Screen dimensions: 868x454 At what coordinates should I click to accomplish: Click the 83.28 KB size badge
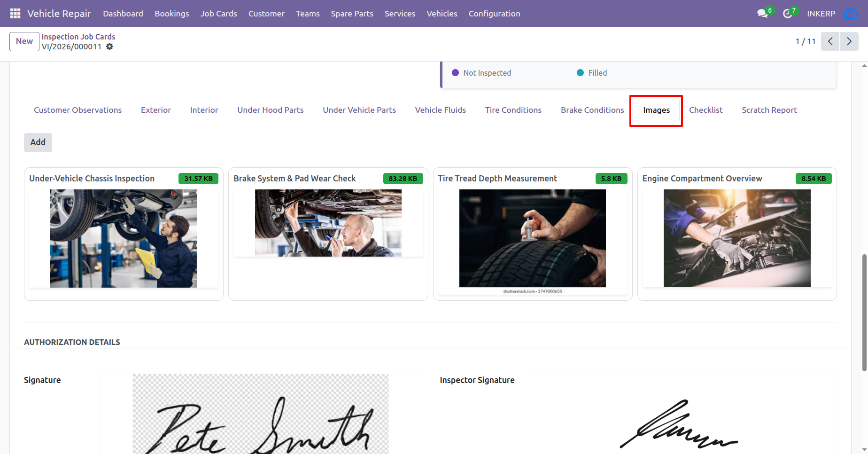[x=403, y=179]
